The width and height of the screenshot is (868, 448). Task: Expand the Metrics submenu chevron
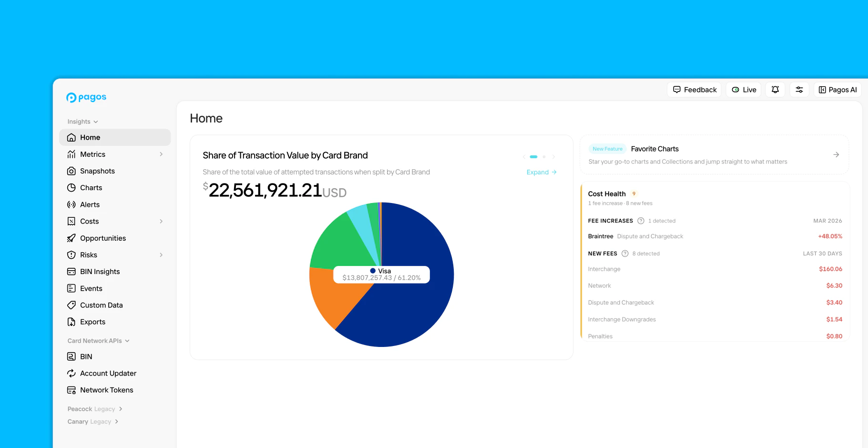pyautogui.click(x=161, y=154)
